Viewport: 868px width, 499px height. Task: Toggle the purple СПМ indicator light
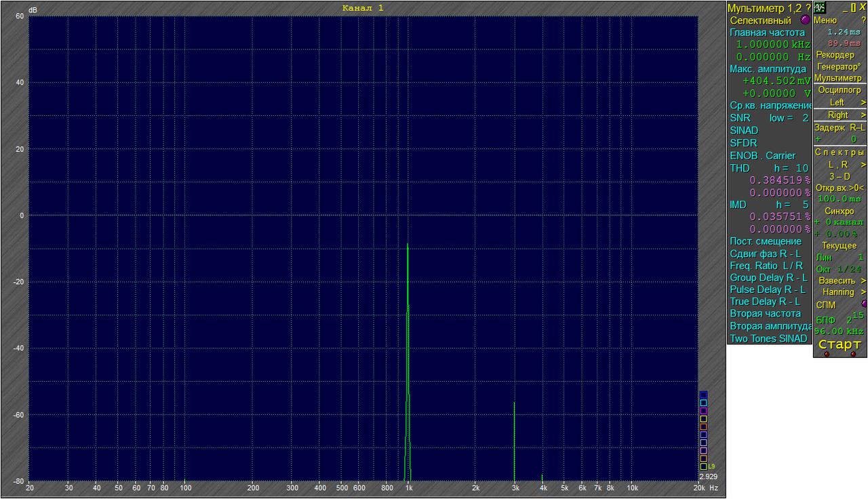(864, 304)
